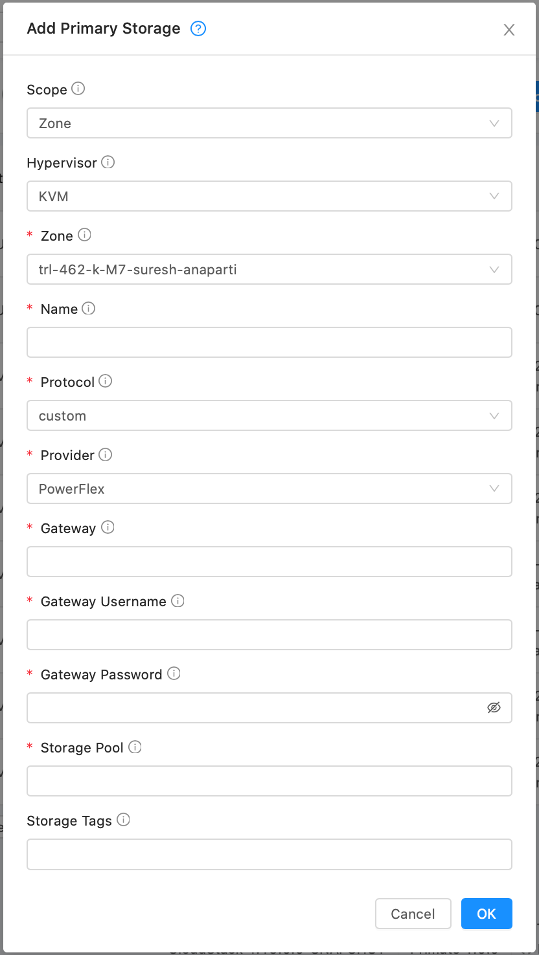Screen dimensions: 540x956
Task: Close the Add Primary Storage dialog
Action: (x=509, y=30)
